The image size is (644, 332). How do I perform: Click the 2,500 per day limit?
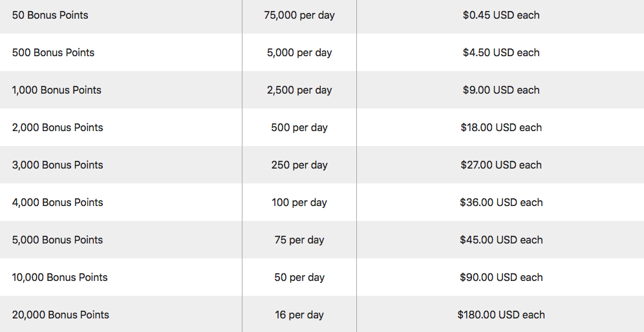(299, 90)
